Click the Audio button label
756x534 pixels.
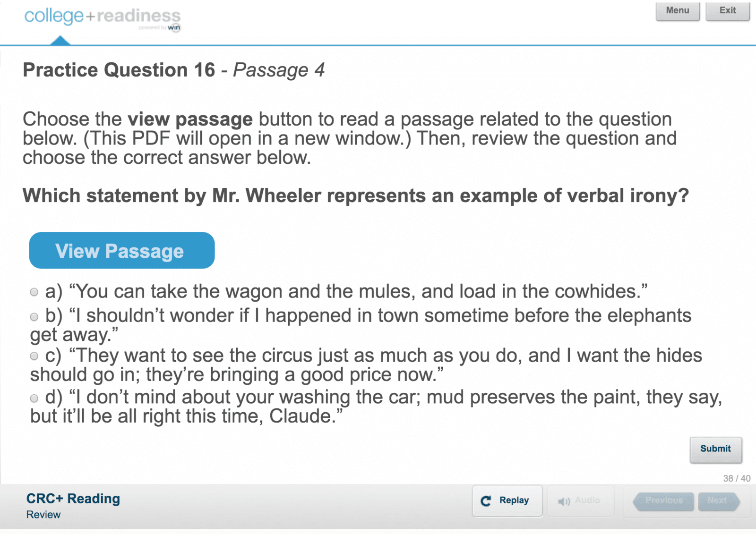click(587, 500)
